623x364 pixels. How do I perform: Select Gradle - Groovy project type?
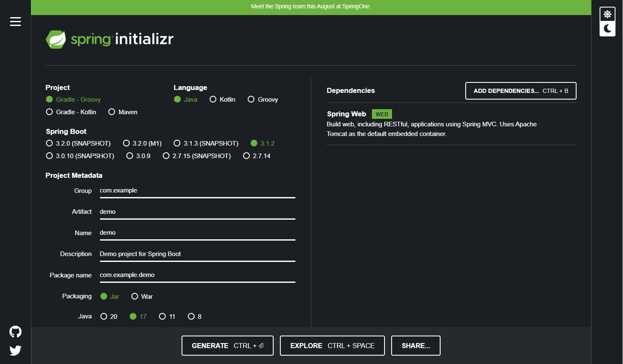coord(73,100)
